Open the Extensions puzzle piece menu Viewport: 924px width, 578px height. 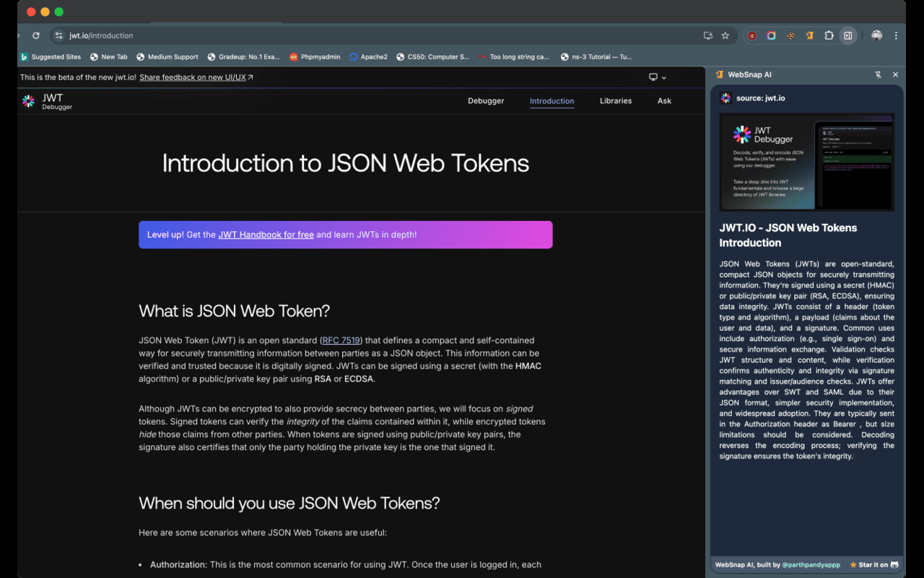tap(829, 35)
